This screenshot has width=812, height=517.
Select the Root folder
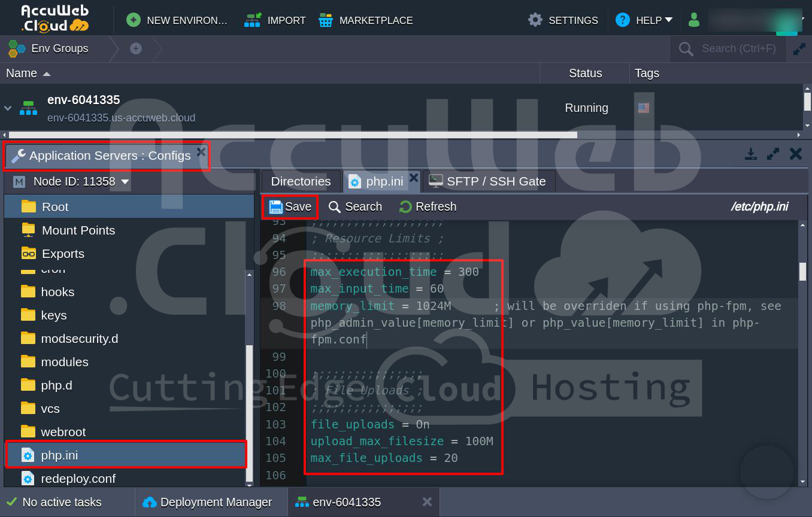[129, 207]
